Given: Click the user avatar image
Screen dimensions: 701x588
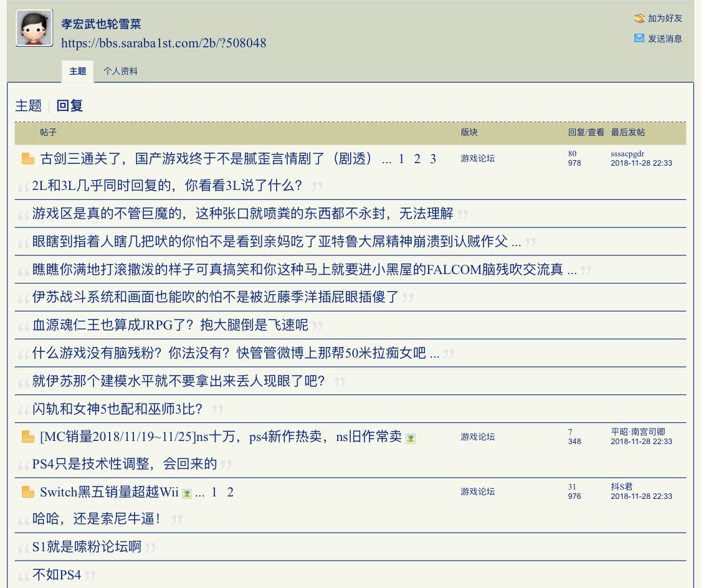Looking at the screenshot, I should (34, 28).
